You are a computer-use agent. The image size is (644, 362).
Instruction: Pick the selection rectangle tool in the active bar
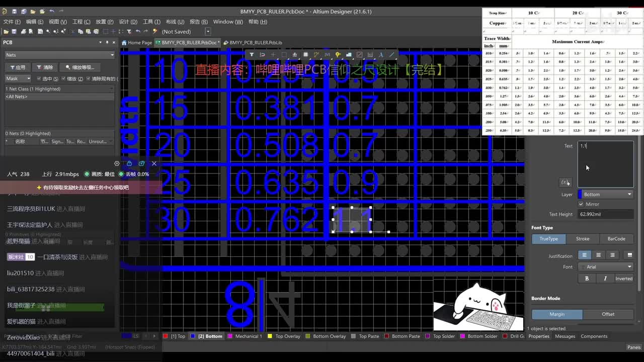pyautogui.click(x=284, y=54)
